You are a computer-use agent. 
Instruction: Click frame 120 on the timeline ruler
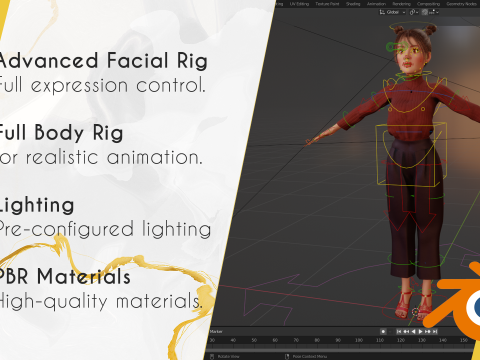point(401,340)
